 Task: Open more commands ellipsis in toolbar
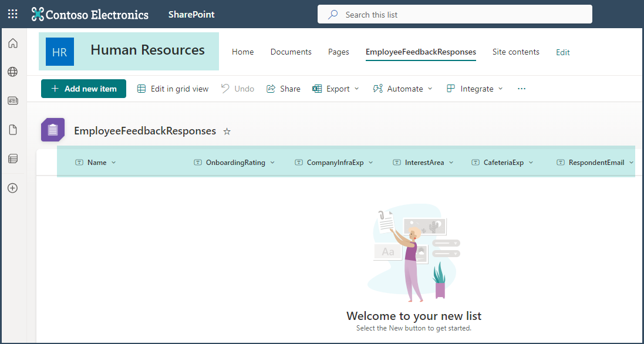(x=521, y=89)
